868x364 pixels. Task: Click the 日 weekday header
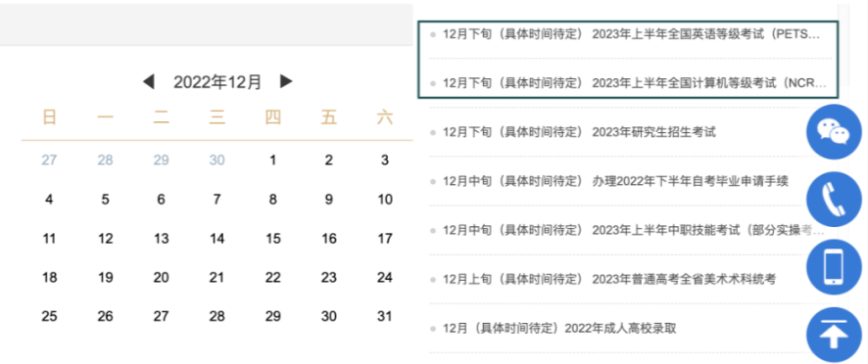pyautogui.click(x=49, y=117)
